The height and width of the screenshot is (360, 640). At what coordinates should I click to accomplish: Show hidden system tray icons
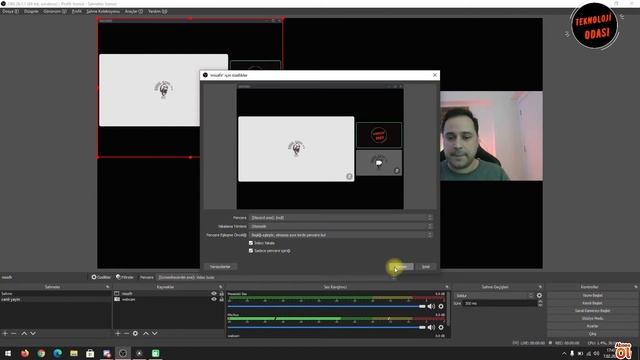[564, 353]
